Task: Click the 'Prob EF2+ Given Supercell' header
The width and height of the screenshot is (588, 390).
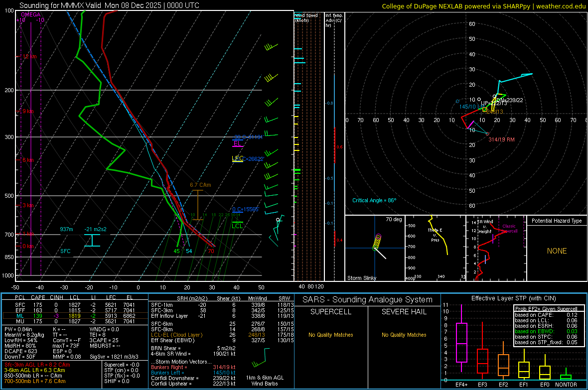Action: click(546, 309)
